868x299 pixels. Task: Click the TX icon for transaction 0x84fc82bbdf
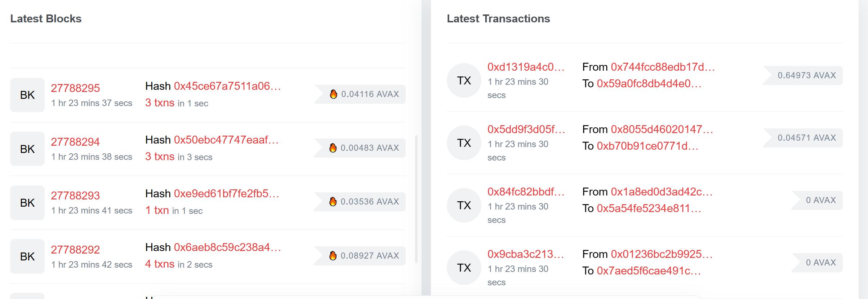coord(464,205)
